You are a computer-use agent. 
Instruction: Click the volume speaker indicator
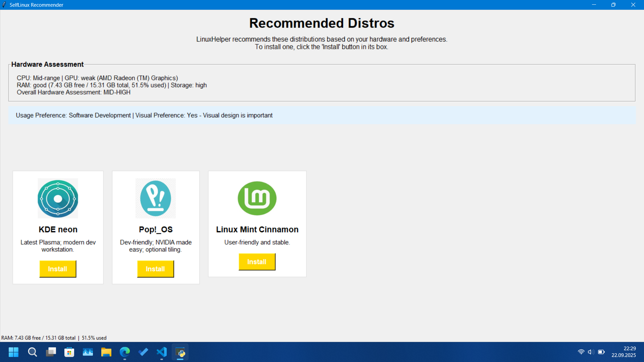coord(591,352)
